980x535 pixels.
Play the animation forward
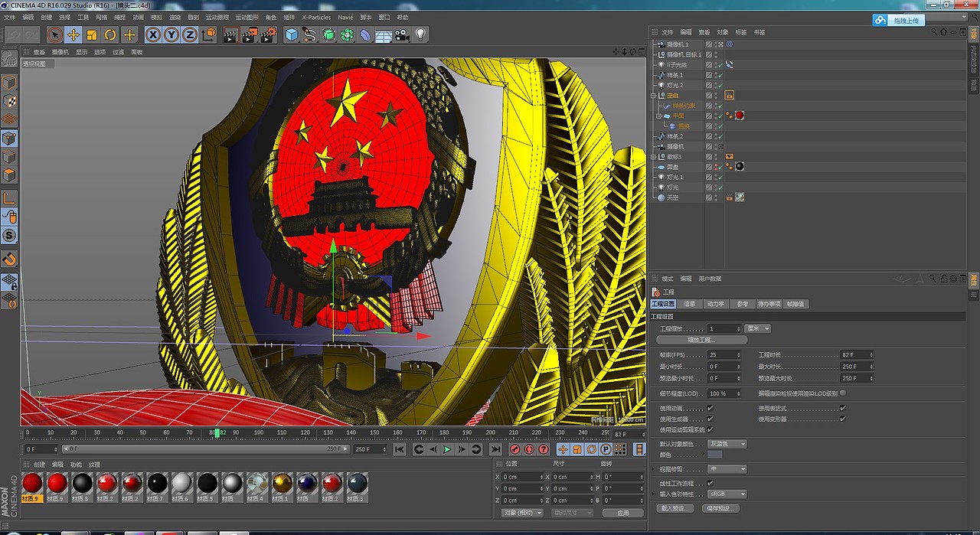(447, 449)
